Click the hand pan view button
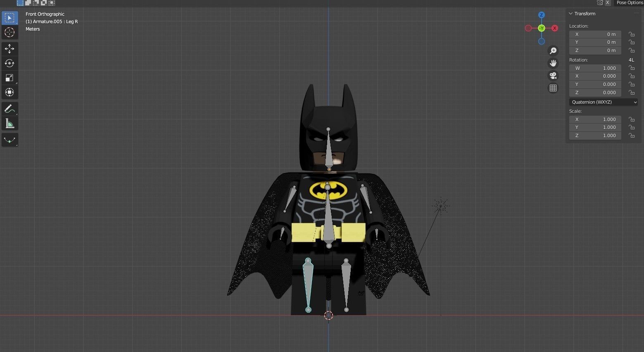 553,63
